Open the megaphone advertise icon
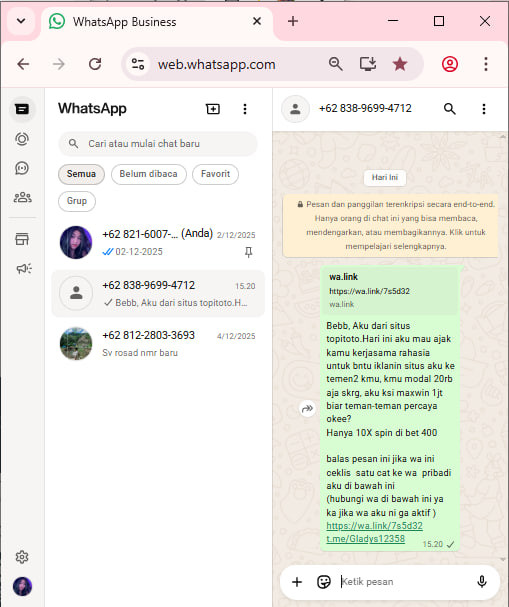Image resolution: width=509 pixels, height=607 pixels. pyautogui.click(x=24, y=268)
